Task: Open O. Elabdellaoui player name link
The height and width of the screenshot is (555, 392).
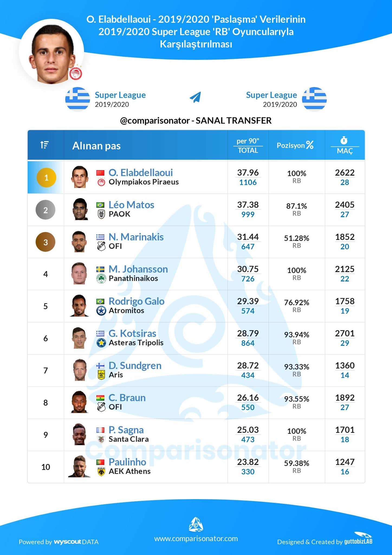Action: (x=141, y=173)
